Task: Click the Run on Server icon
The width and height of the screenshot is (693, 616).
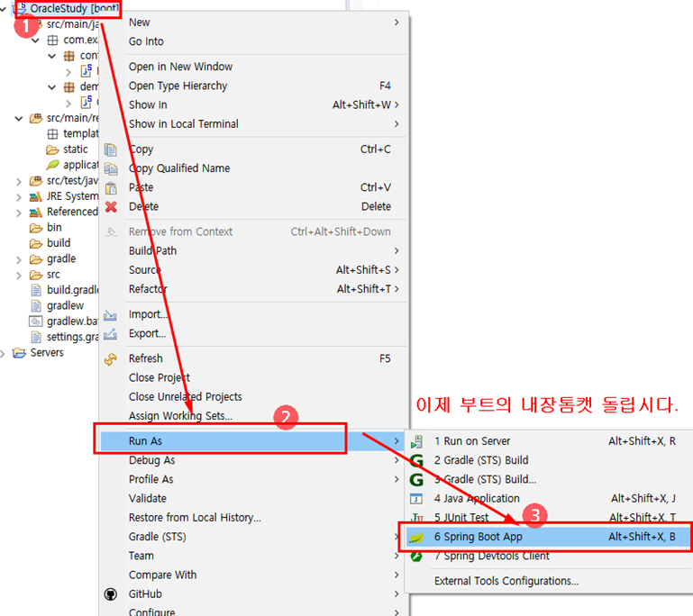Action: pos(416,441)
